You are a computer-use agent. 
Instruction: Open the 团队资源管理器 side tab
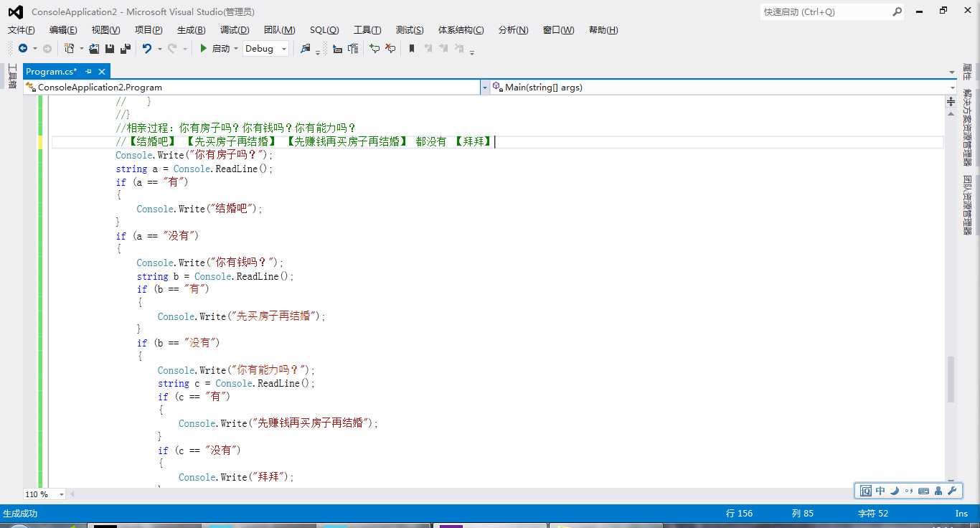pyautogui.click(x=967, y=205)
